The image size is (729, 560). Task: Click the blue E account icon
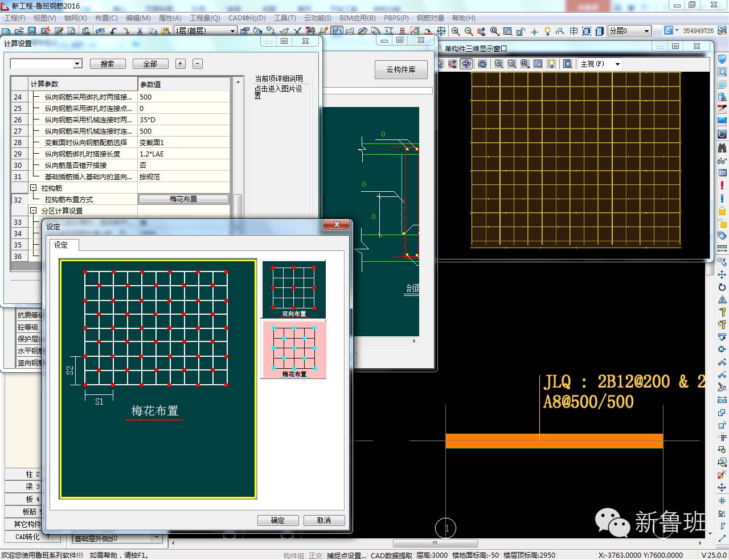(x=669, y=31)
